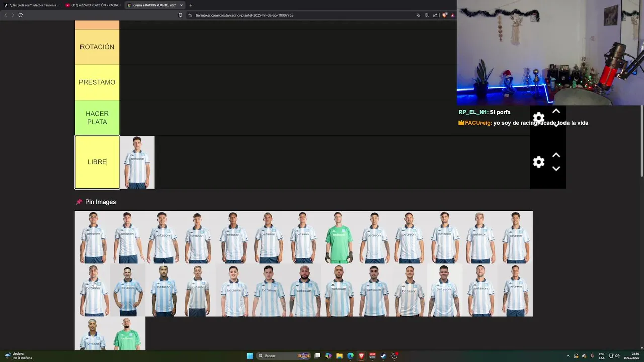
Task: Select green-kit goalkeeper in bottom pool row
Action: coord(128,333)
